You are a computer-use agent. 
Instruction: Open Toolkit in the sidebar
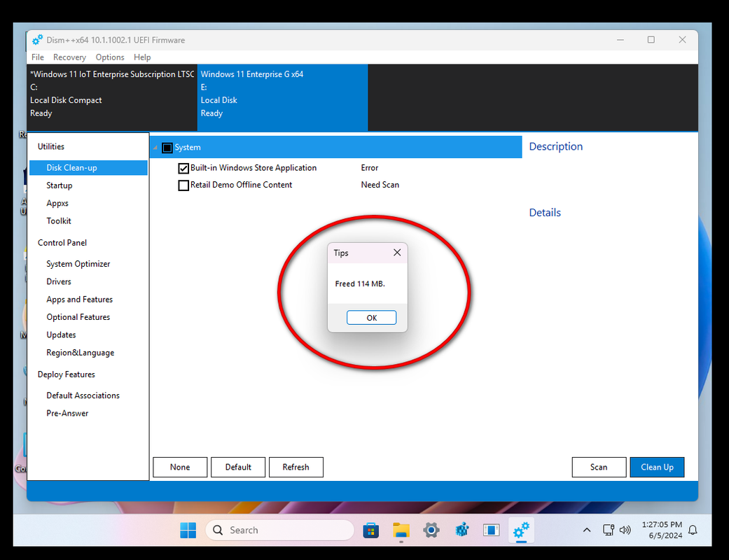pos(59,220)
